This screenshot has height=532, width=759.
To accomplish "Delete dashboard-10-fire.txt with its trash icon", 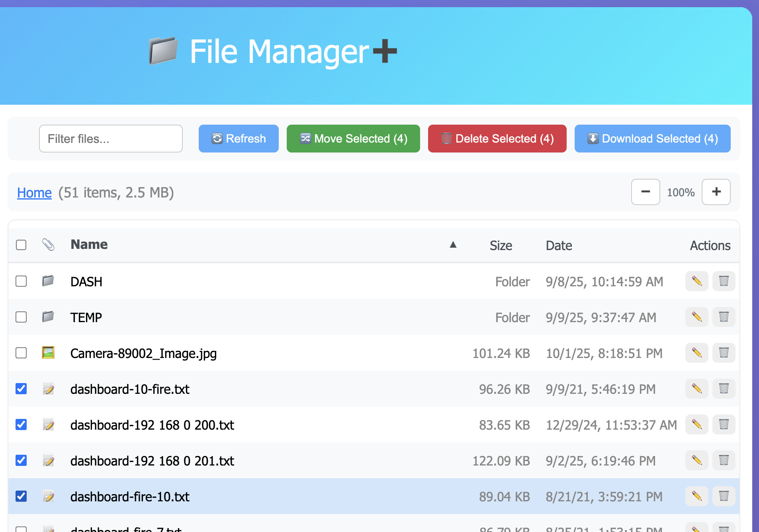I will [724, 389].
